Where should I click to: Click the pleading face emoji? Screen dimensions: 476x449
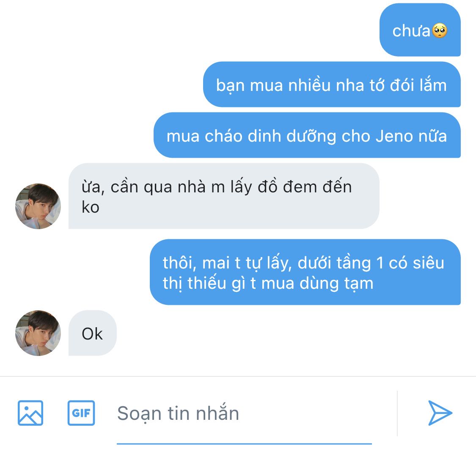[x=440, y=31]
